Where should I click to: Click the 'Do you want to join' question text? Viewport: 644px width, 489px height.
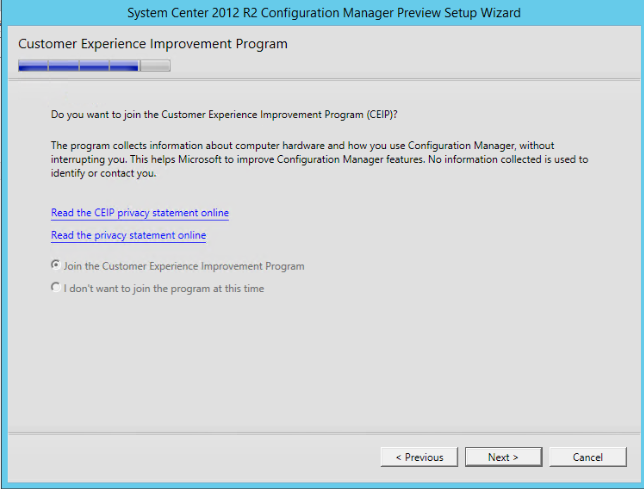click(x=224, y=116)
